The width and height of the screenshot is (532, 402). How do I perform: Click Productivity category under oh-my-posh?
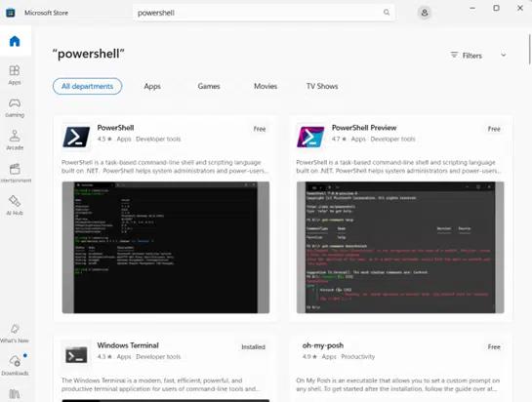click(358, 356)
